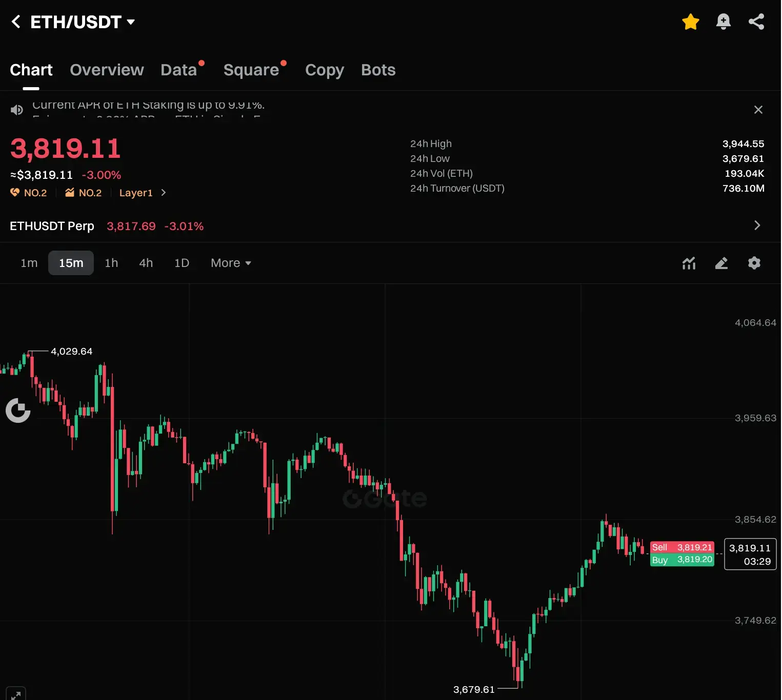Click the 24h Vol (ETH) value 193.04K
The width and height of the screenshot is (782, 700).
(744, 174)
